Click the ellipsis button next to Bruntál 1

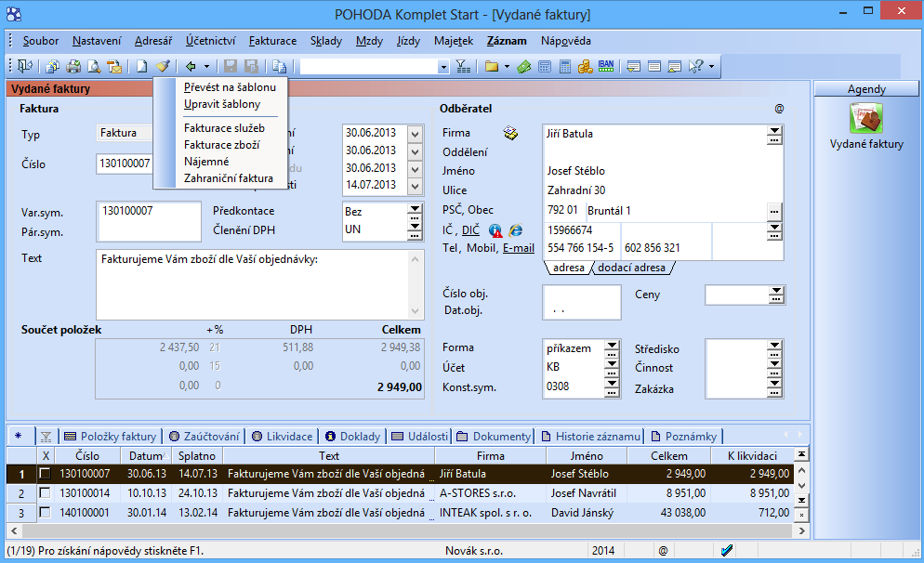point(774,211)
